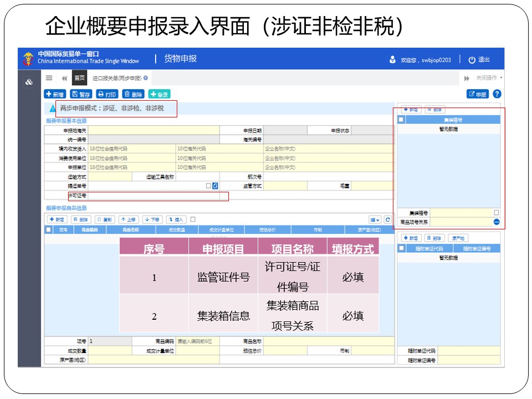Switch to the 首页 tab

[80, 78]
